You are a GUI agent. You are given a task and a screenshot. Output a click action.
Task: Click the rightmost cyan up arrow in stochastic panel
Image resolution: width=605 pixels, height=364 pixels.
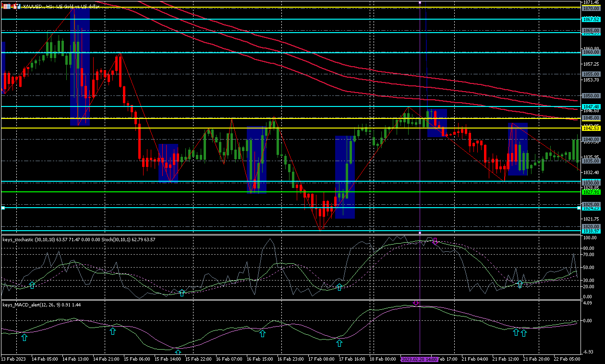coord(520,284)
